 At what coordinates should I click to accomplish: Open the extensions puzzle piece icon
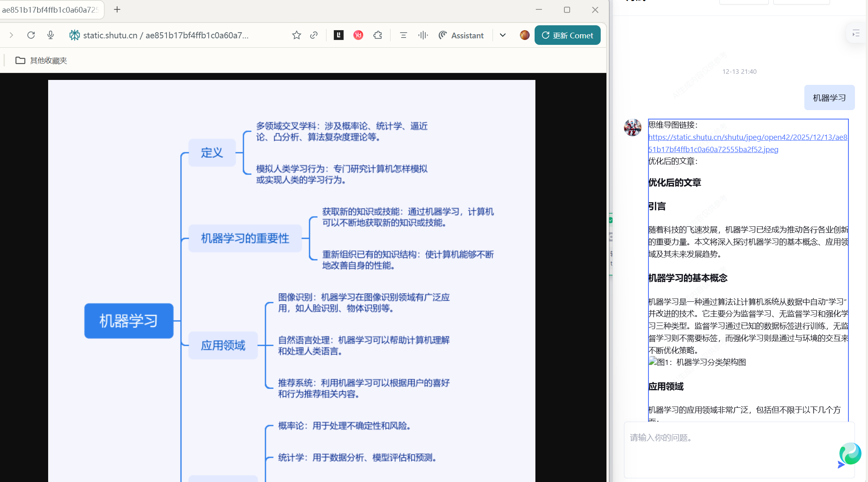click(x=378, y=35)
